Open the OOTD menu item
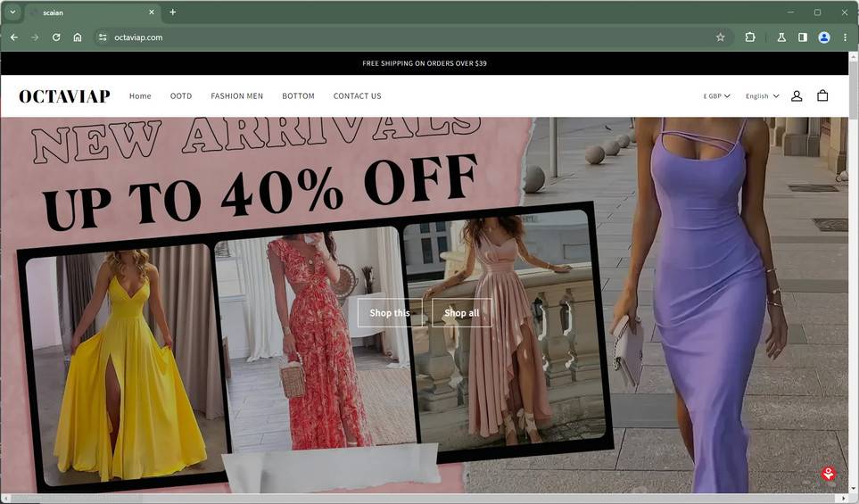 coord(181,95)
